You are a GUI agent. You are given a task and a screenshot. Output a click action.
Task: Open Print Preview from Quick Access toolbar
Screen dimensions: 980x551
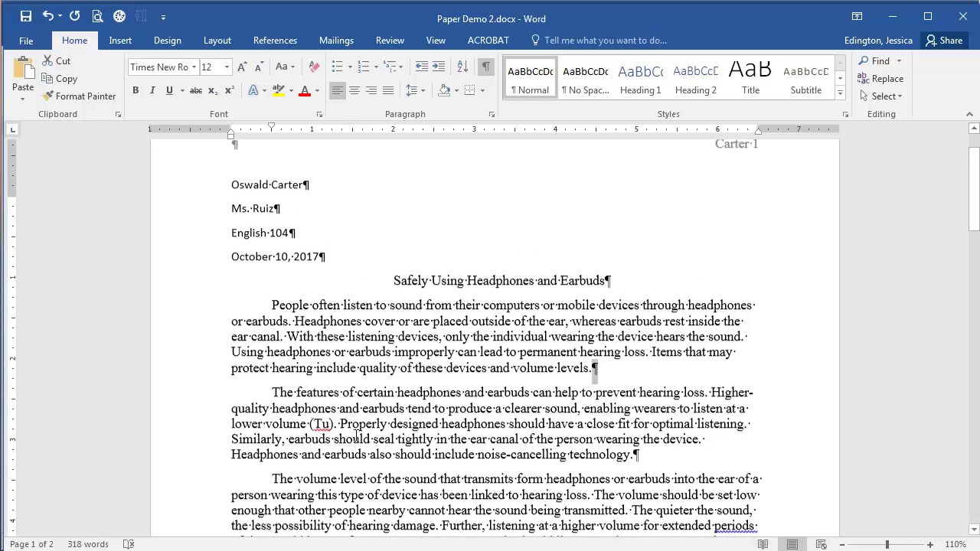(97, 16)
